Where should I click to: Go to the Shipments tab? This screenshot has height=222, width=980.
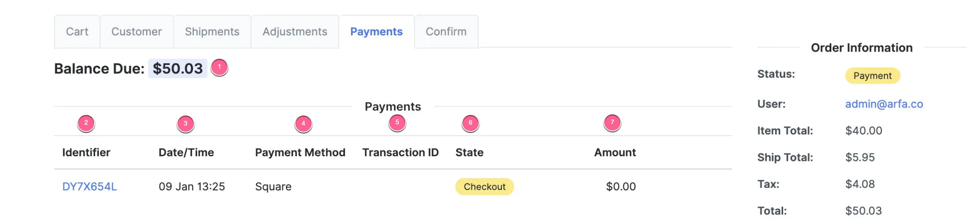[212, 32]
